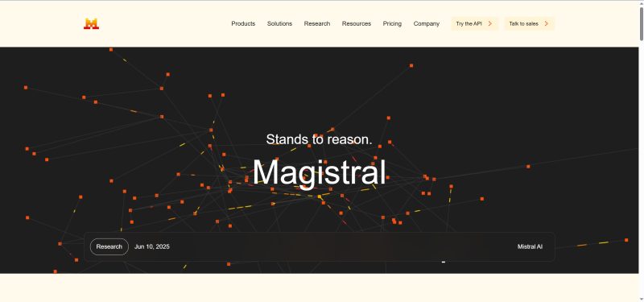Click the arrow icon in Try the API
Screen dimensions: 644x302
[x=490, y=24]
